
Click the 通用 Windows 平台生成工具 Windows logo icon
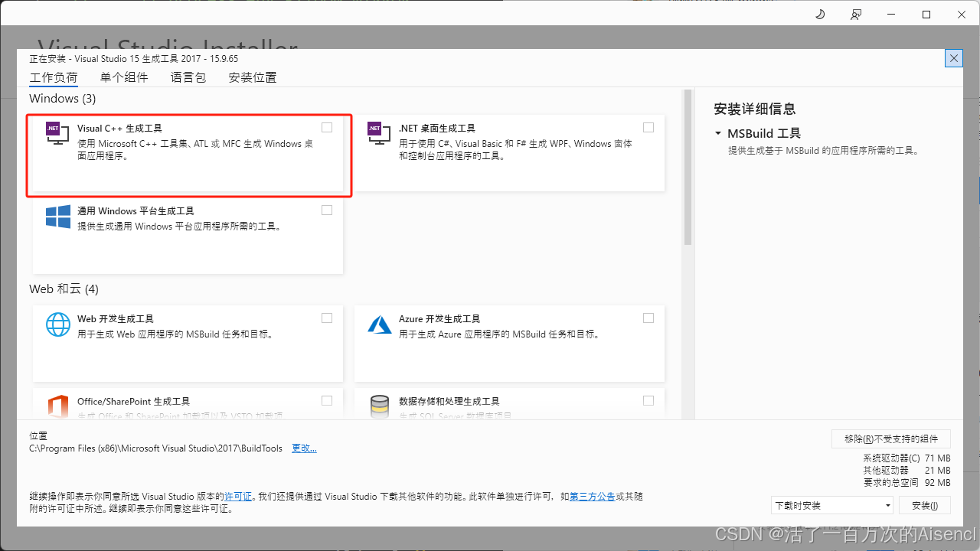click(x=58, y=217)
